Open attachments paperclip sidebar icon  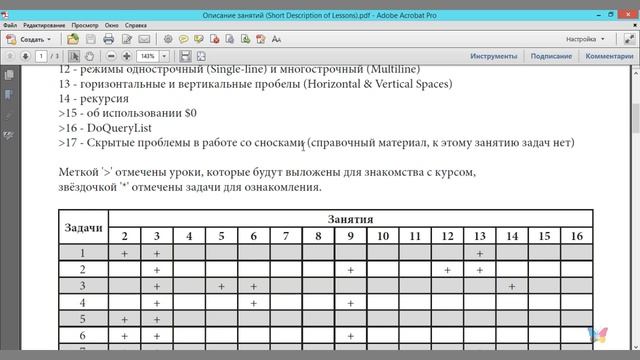(9, 116)
